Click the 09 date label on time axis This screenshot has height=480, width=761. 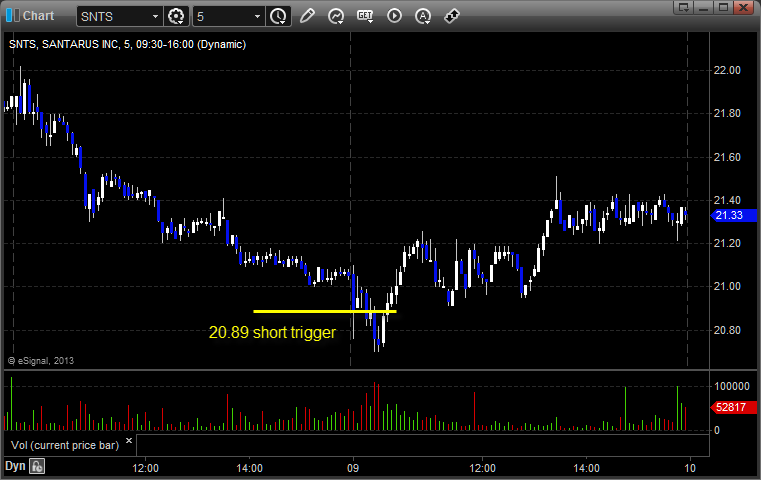click(353, 468)
